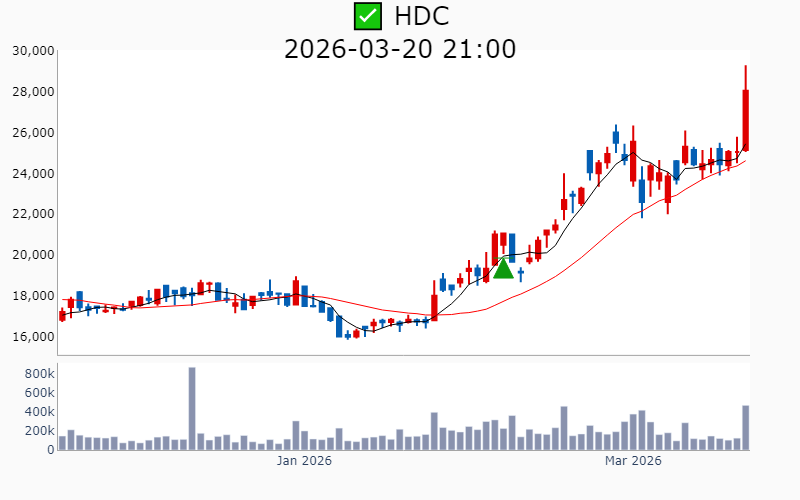Click the 2026-03-20 21:00 timestamp

[400, 48]
